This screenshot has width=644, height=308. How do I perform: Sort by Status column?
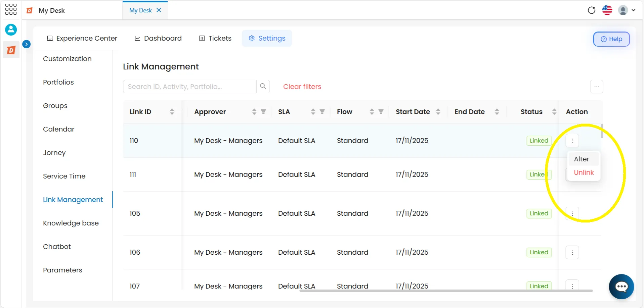point(554,112)
